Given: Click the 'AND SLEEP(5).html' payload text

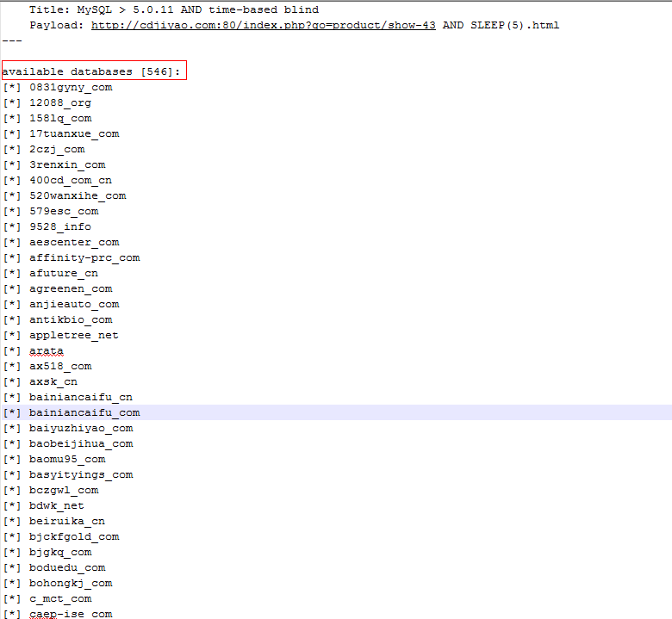Looking at the screenshot, I should point(501,25).
